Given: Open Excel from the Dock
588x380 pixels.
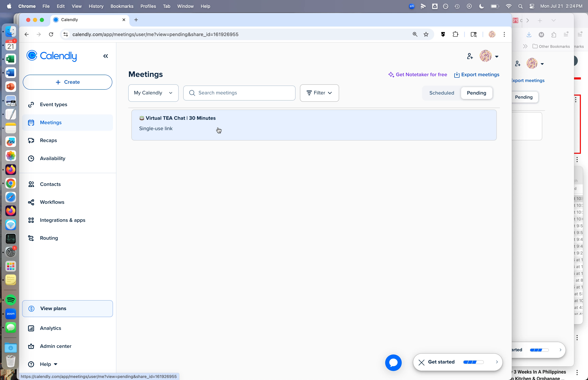Looking at the screenshot, I should 11,59.
